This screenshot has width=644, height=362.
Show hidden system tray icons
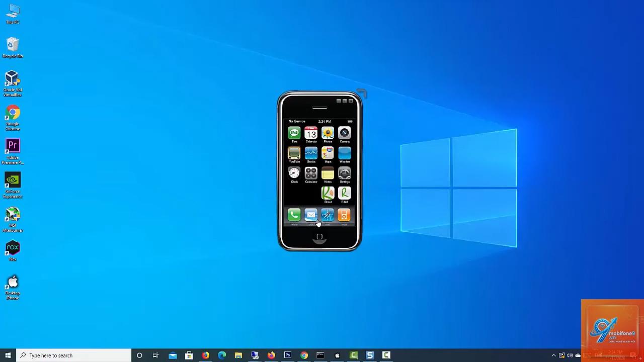(553, 355)
